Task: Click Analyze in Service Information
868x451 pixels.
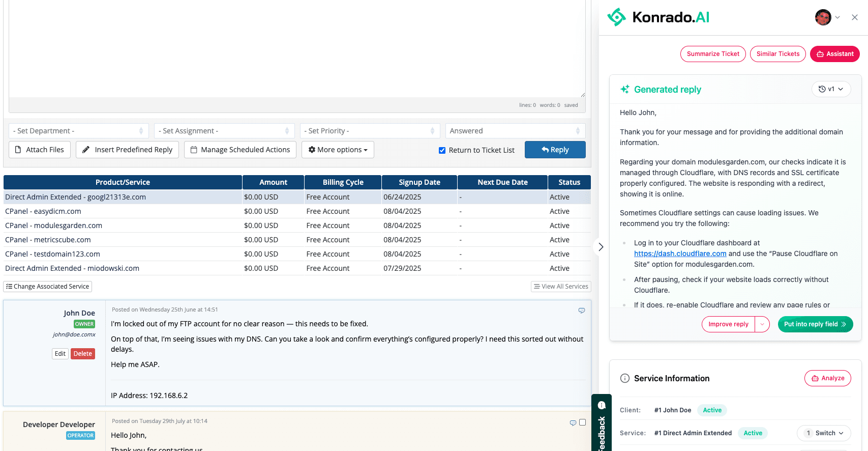Action: pos(827,378)
